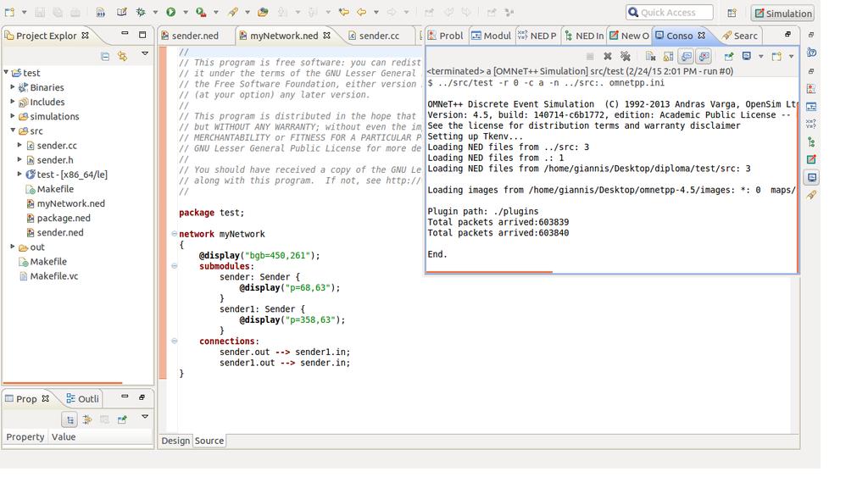This screenshot has width=868, height=483.
Task: Expand the Includes tree node
Action: [12, 101]
